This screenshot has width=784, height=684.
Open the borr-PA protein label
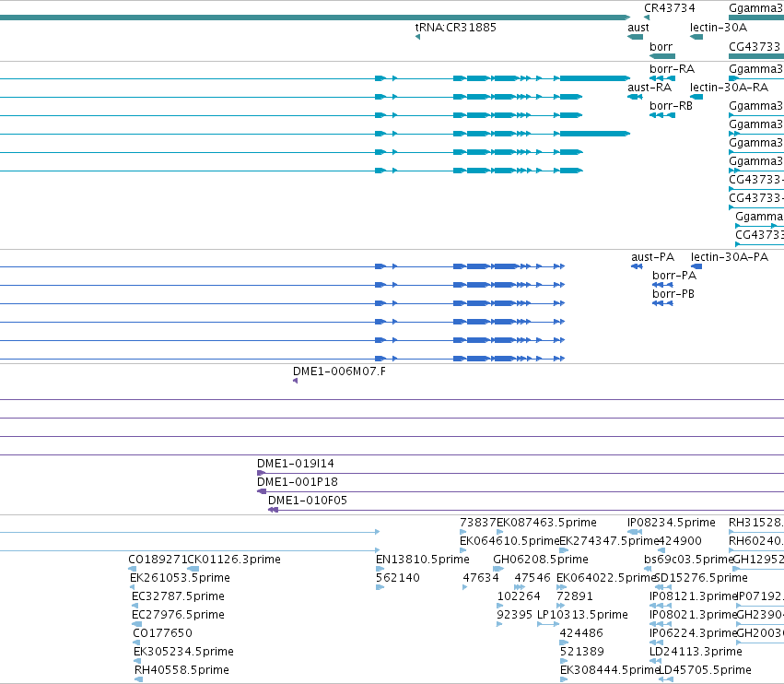tap(674, 276)
